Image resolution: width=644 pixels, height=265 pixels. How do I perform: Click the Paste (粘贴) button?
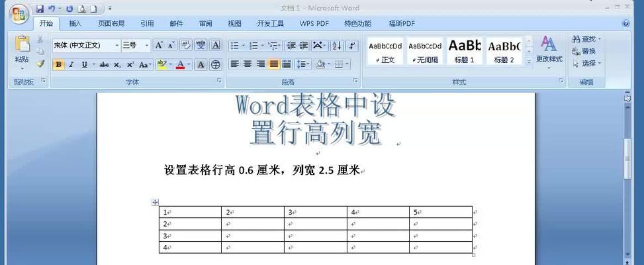pyautogui.click(x=23, y=52)
